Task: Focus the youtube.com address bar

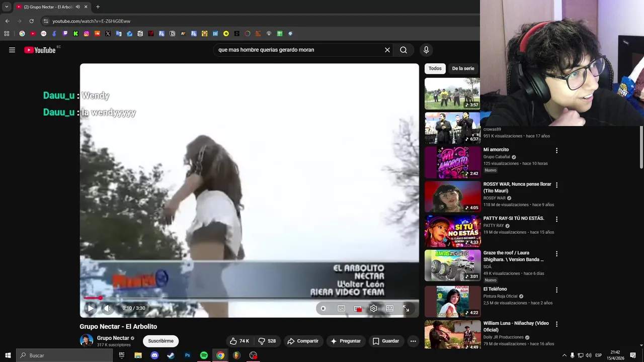Action: [x=257, y=21]
